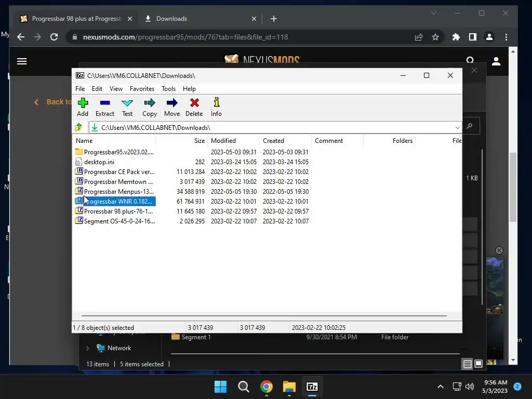532x399 pixels.
Task: Choose the Move toolbar icon
Action: pyautogui.click(x=172, y=107)
